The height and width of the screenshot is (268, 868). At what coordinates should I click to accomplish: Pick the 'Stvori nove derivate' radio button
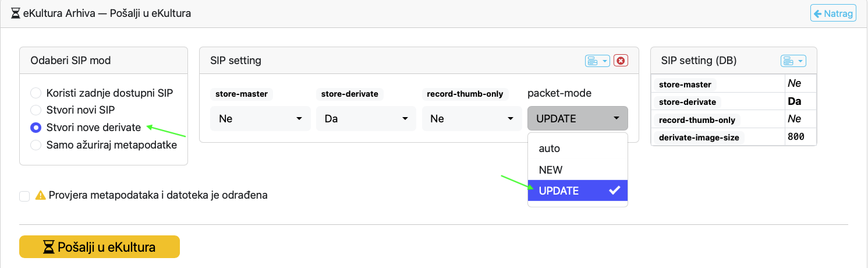click(x=36, y=128)
